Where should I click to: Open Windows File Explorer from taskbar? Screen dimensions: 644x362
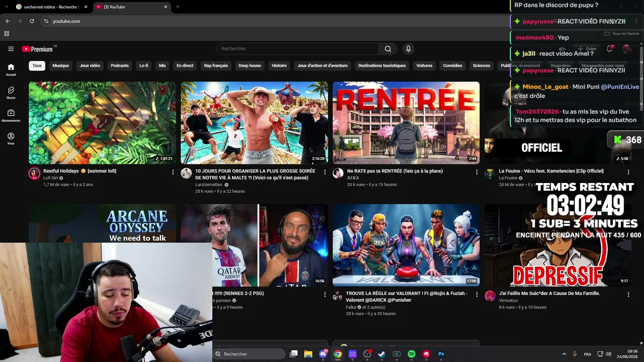tap(308, 354)
